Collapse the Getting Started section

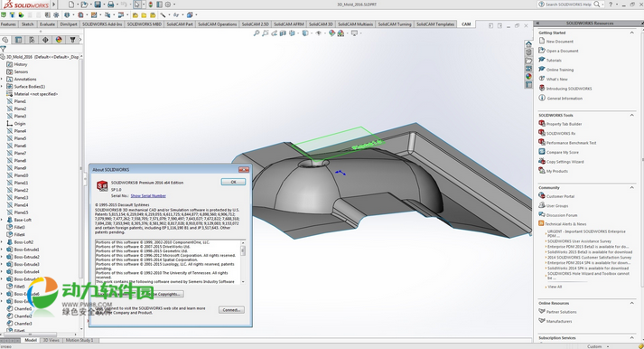point(631,33)
